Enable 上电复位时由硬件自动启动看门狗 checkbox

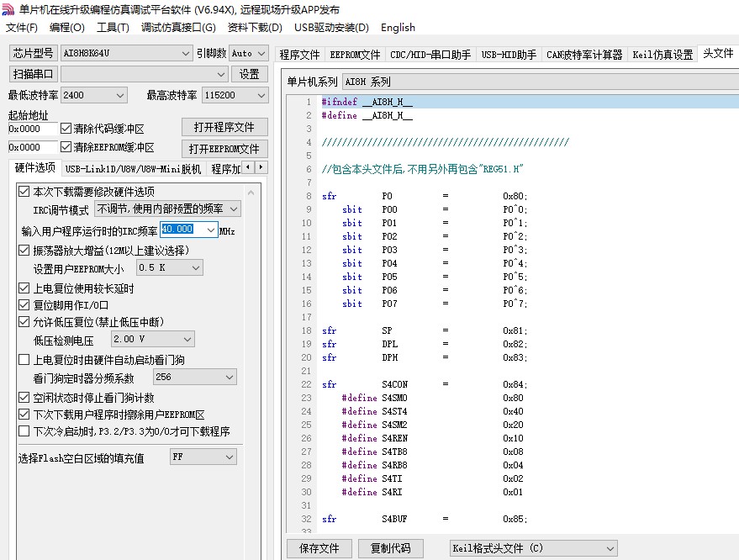pyautogui.click(x=24, y=360)
